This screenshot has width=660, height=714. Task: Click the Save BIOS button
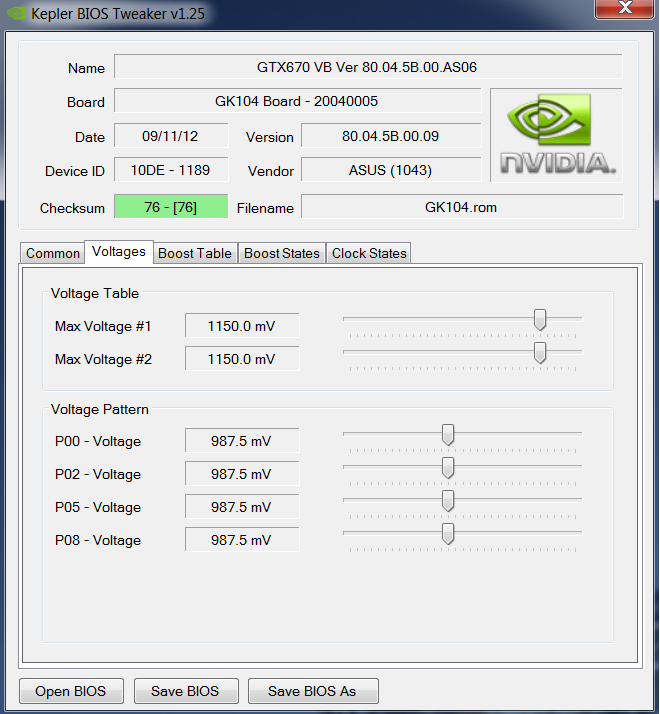click(186, 691)
